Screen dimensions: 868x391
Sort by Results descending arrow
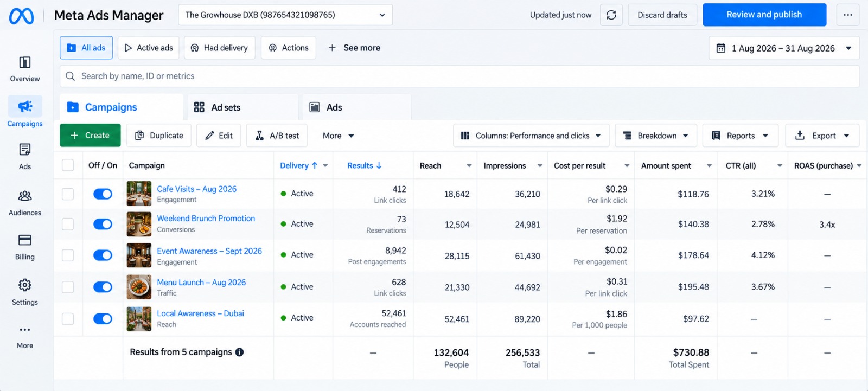(379, 165)
